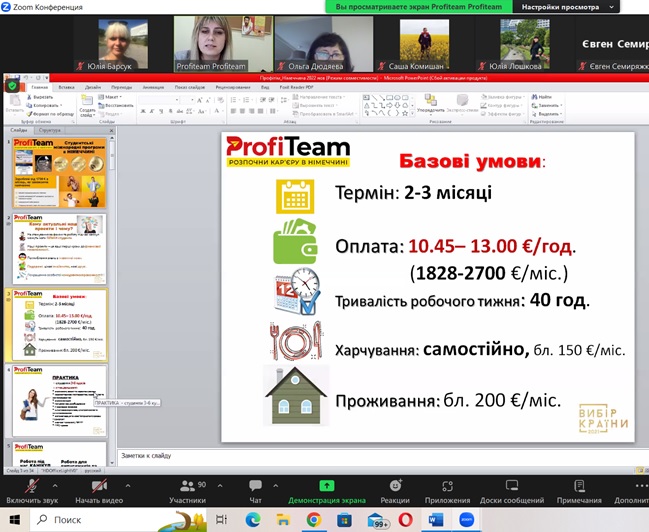Image resolution: width=649 pixels, height=532 pixels.
Task: Open the Animation (Анимация) ribbon tab
Action: tap(153, 87)
